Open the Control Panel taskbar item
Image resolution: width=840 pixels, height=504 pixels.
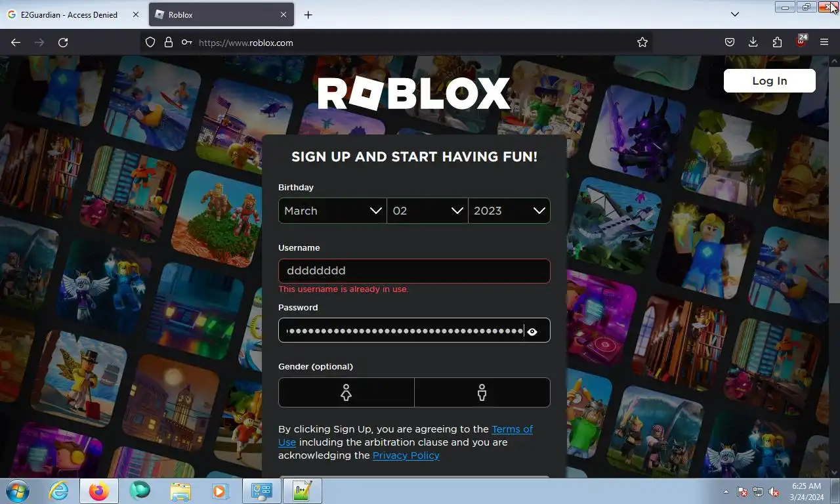(262, 491)
